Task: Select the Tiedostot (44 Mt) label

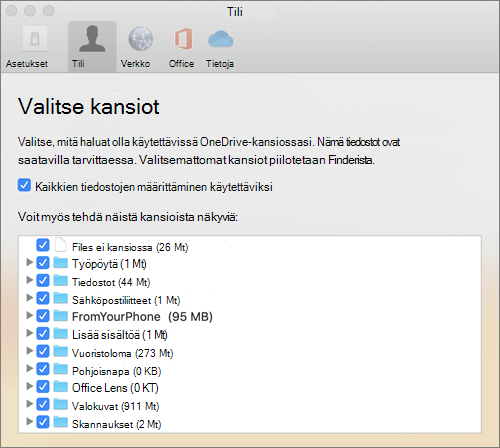Action: pos(111,283)
